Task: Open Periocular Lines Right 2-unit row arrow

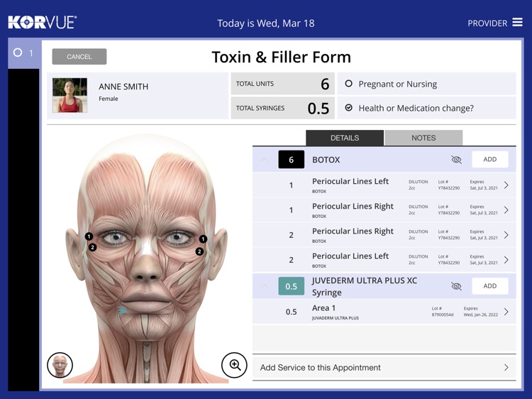Action: [x=506, y=235]
